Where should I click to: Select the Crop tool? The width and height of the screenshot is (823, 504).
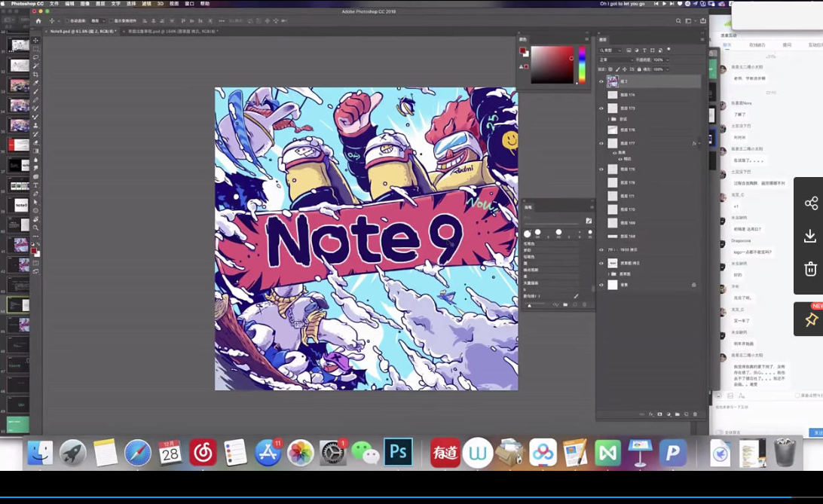pyautogui.click(x=35, y=75)
